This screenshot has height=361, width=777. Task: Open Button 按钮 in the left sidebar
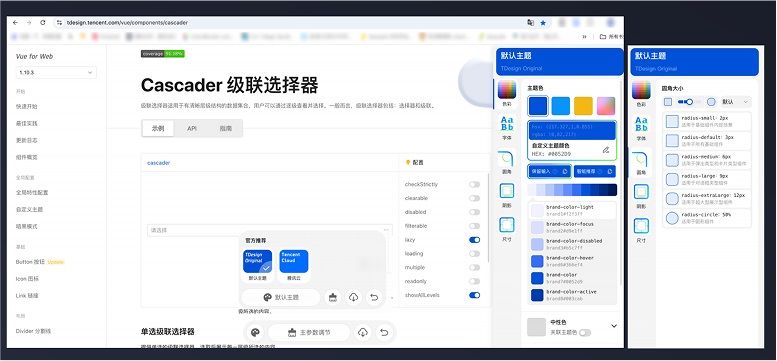[x=30, y=261]
